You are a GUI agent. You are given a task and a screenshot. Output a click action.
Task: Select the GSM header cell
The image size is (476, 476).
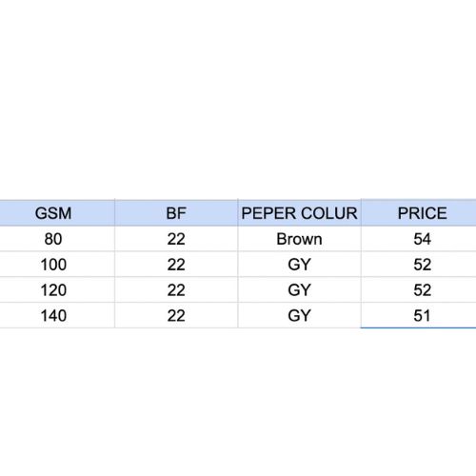[57, 213]
